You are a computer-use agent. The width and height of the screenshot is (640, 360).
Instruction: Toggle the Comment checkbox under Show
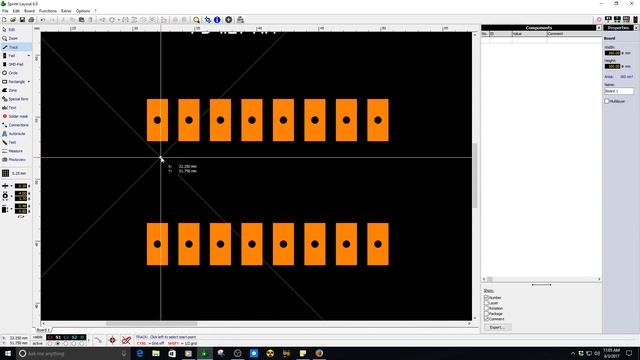click(x=486, y=319)
